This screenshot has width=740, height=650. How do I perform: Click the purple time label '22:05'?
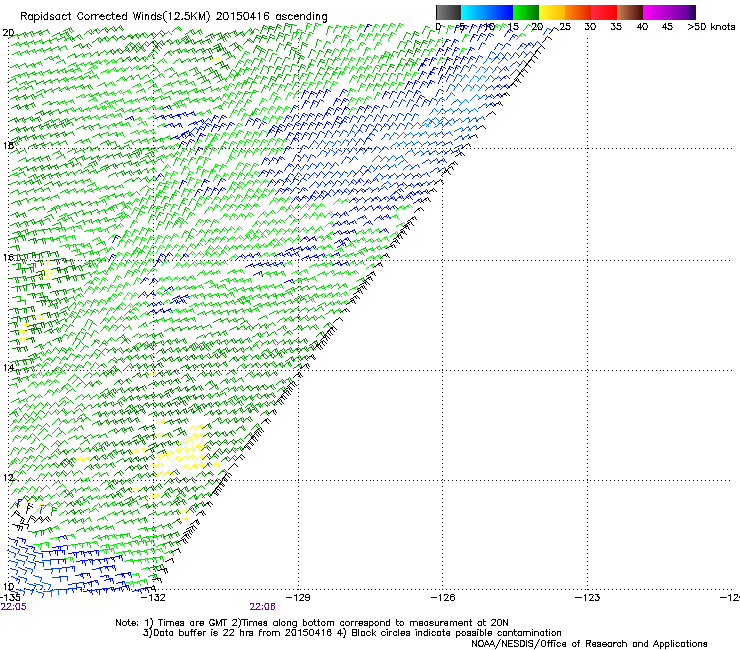point(14,607)
